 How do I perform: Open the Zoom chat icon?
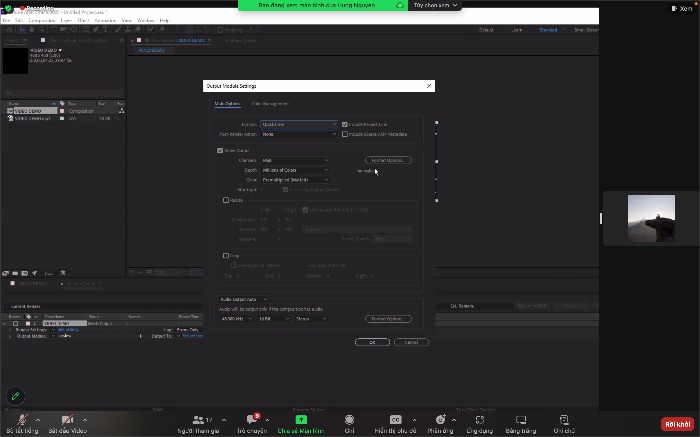(x=251, y=420)
